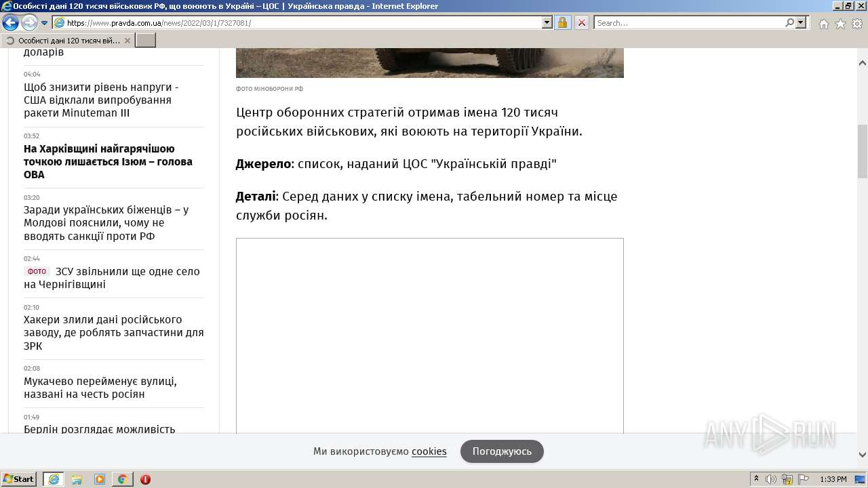Open article "Берлін розглядає можливість"
This screenshot has height=488, width=868.
coord(99,429)
